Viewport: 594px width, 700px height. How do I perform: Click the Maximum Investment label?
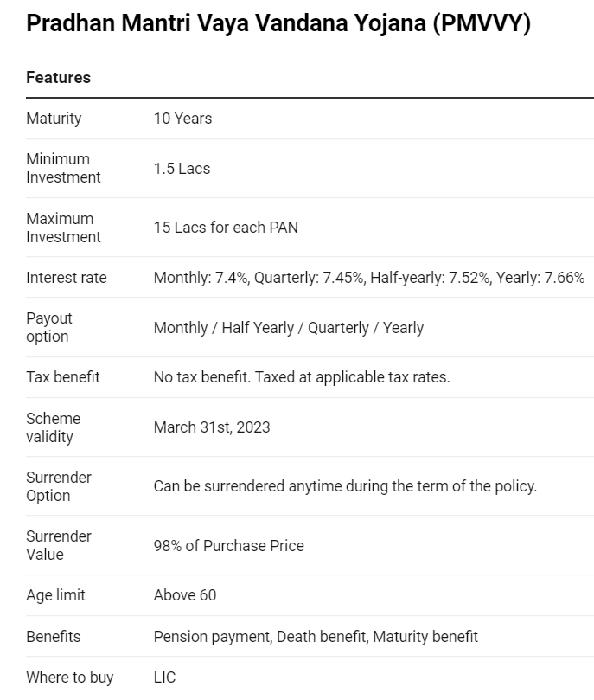point(63,228)
